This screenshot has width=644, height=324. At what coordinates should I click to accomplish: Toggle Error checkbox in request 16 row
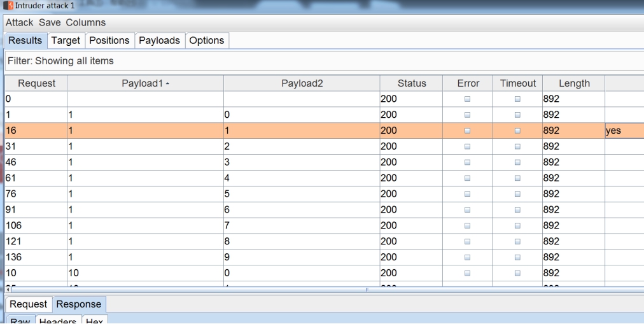[x=467, y=130]
